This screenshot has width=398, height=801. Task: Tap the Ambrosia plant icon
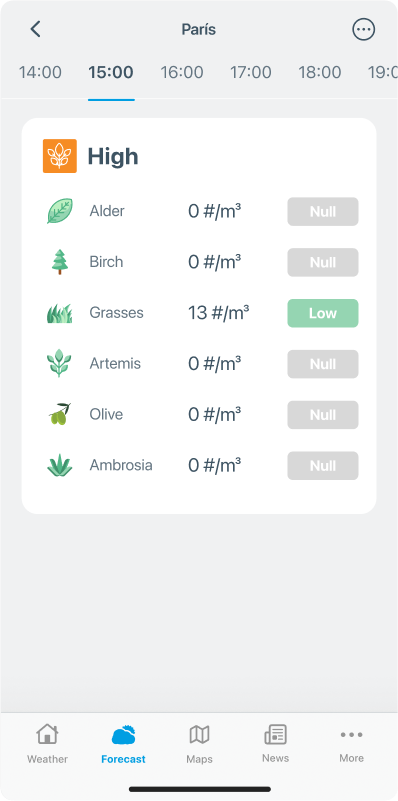(x=60, y=465)
